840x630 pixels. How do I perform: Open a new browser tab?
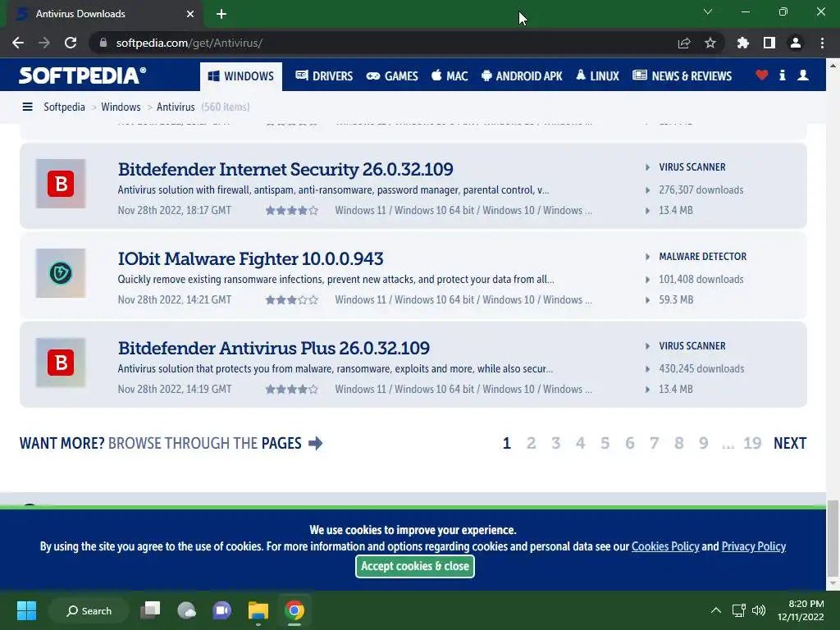click(x=221, y=14)
